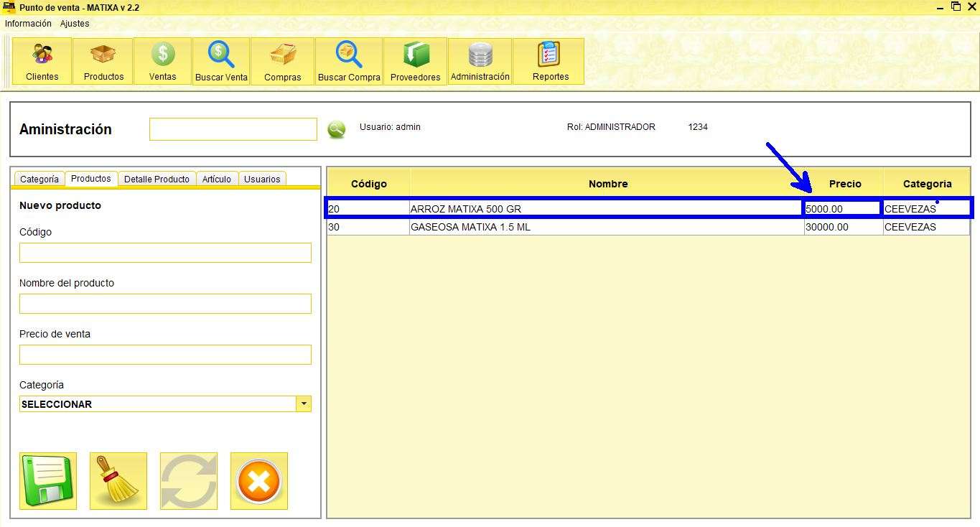
Task: Click the green search icon
Action: point(336,129)
